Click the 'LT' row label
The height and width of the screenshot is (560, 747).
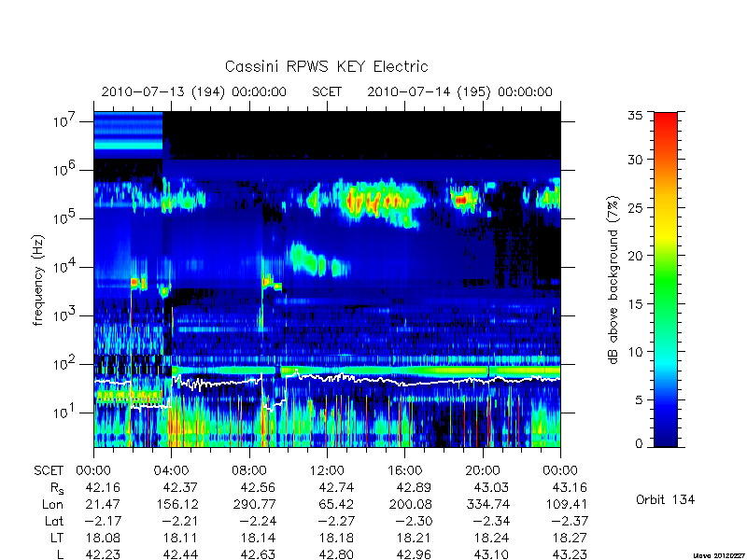pyautogui.click(x=57, y=538)
